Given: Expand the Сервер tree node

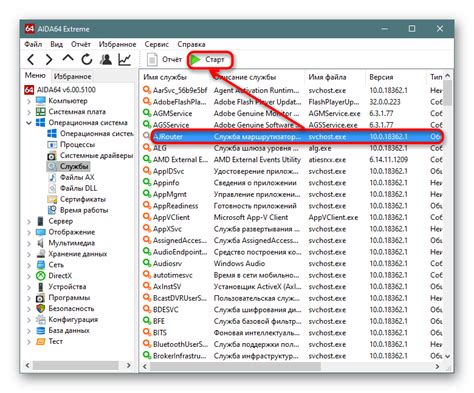Looking at the screenshot, I should [29, 221].
